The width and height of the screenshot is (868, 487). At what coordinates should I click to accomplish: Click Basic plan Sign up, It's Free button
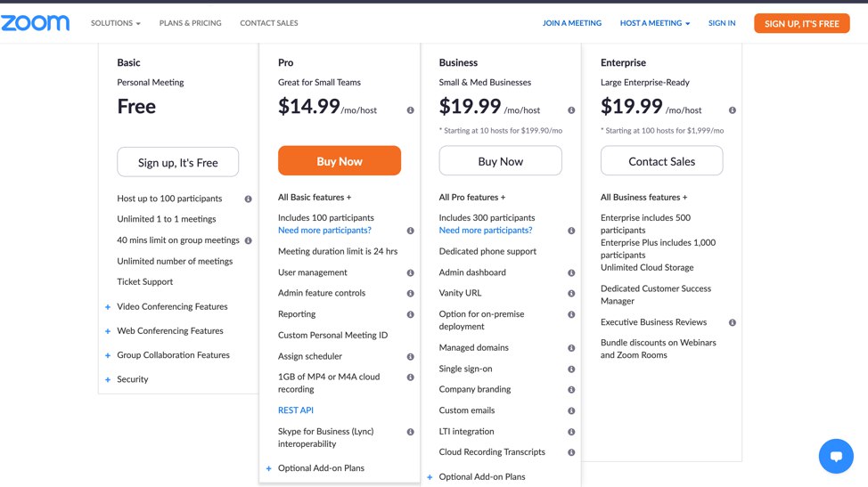tap(177, 162)
